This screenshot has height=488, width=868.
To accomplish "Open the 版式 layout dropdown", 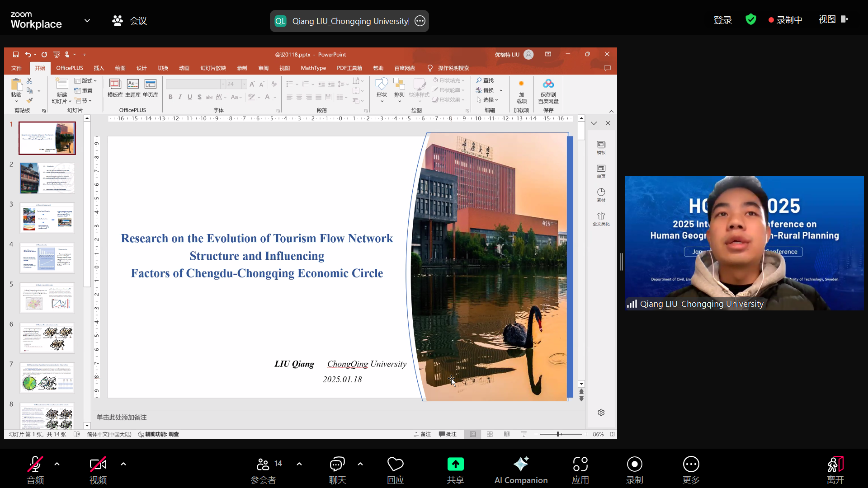I will 86,80.
